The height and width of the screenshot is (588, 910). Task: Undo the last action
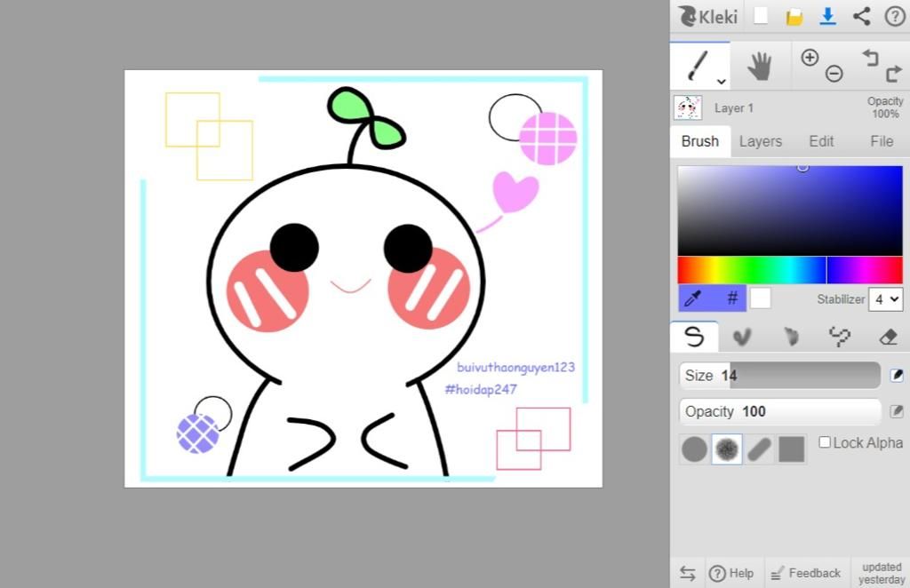pyautogui.click(x=871, y=58)
